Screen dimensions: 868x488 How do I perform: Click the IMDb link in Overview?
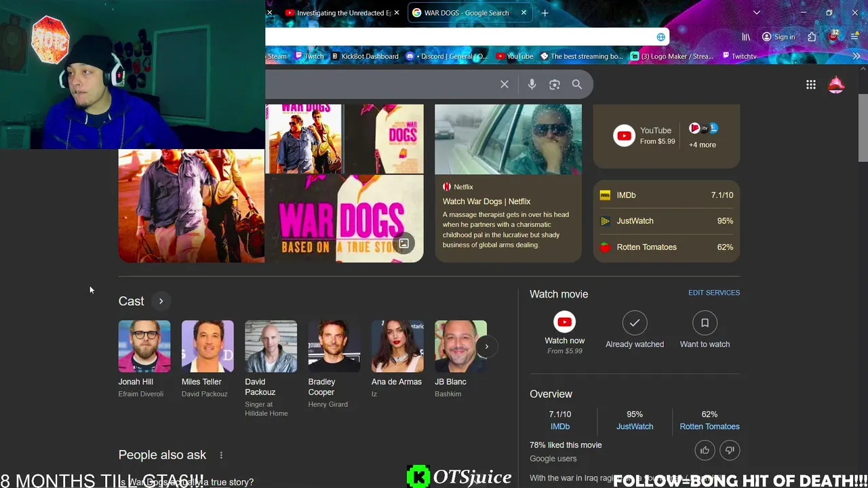(x=560, y=426)
